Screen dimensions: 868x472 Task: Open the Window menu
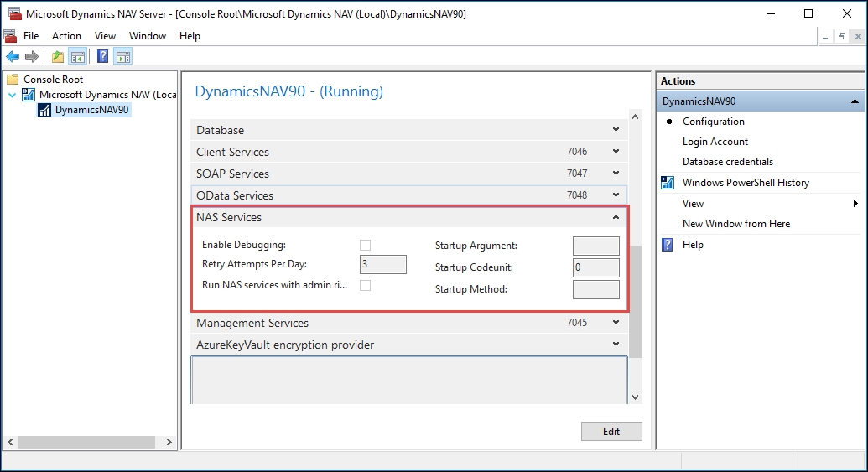point(148,36)
